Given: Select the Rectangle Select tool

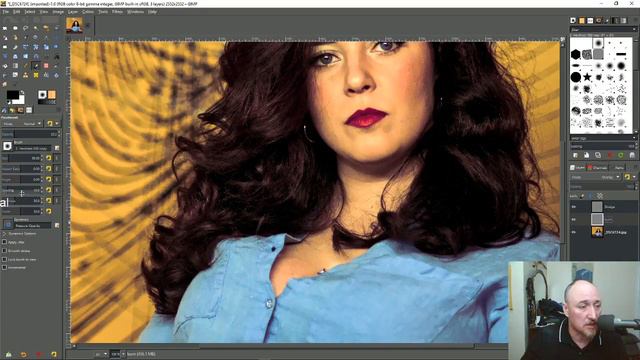Looking at the screenshot, I should pyautogui.click(x=4, y=28).
